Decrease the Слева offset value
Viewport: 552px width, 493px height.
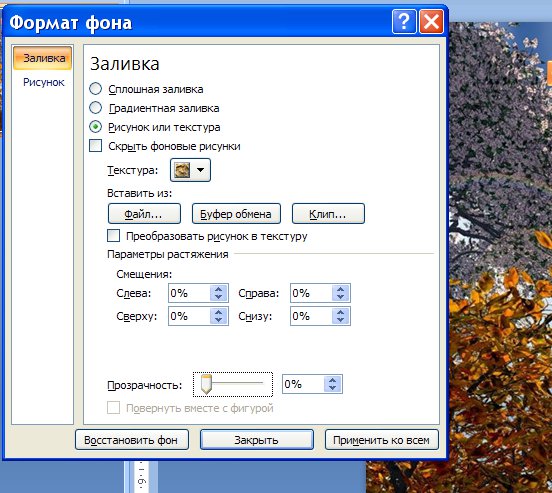(x=219, y=297)
